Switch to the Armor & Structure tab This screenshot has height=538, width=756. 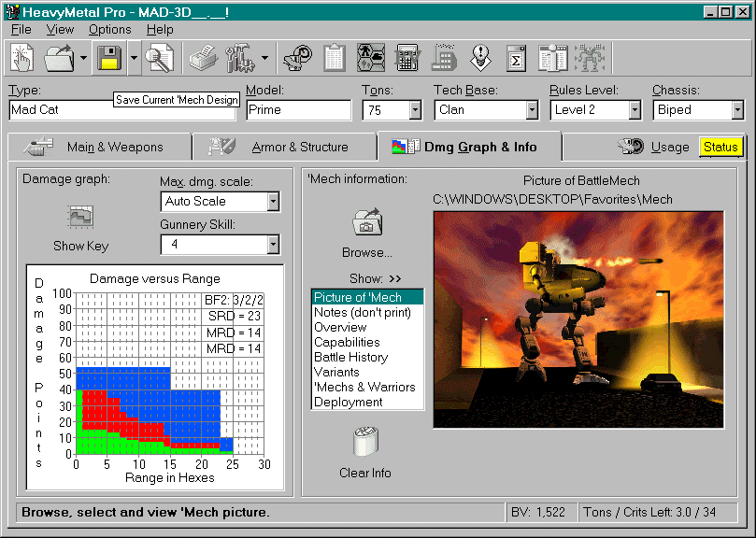[x=284, y=147]
